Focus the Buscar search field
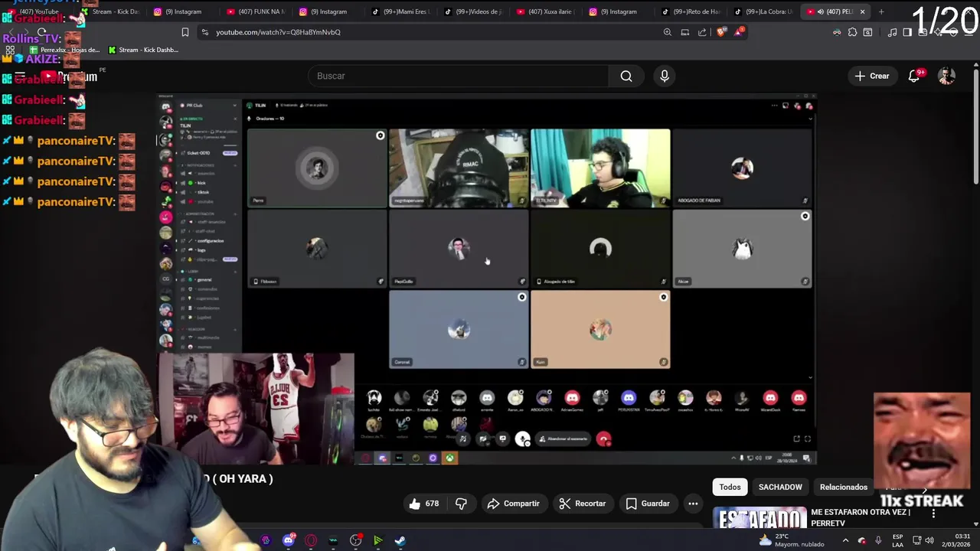Image resolution: width=980 pixels, height=551 pixels. (x=459, y=76)
